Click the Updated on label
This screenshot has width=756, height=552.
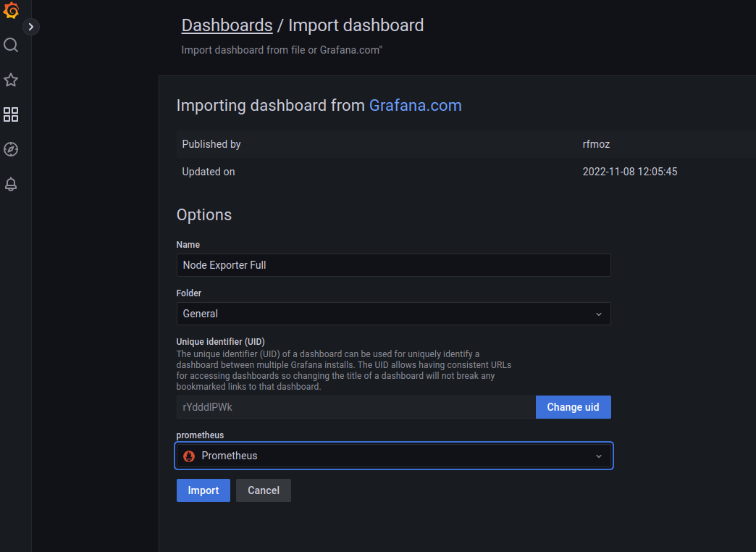[209, 172]
